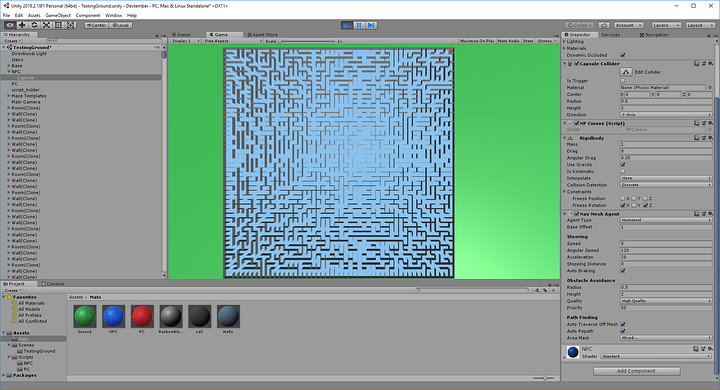Switch to the Console tab
Screen dimensions: 720x390
pos(53,284)
